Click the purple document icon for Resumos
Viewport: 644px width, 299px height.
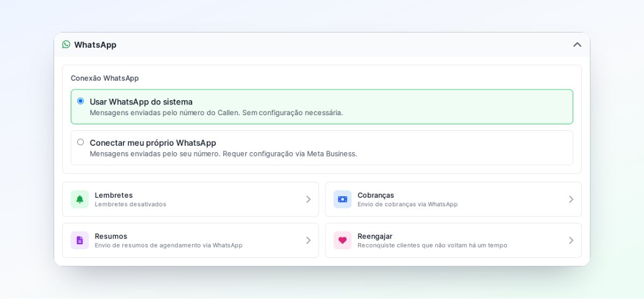coord(79,240)
